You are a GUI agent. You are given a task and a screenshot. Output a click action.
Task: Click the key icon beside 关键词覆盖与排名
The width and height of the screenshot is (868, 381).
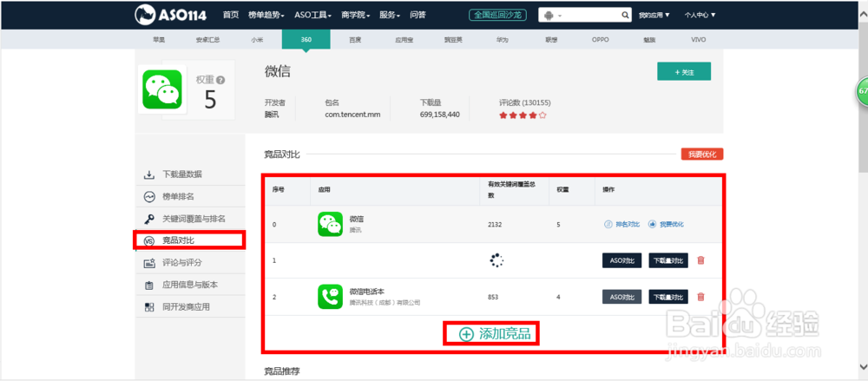149,219
